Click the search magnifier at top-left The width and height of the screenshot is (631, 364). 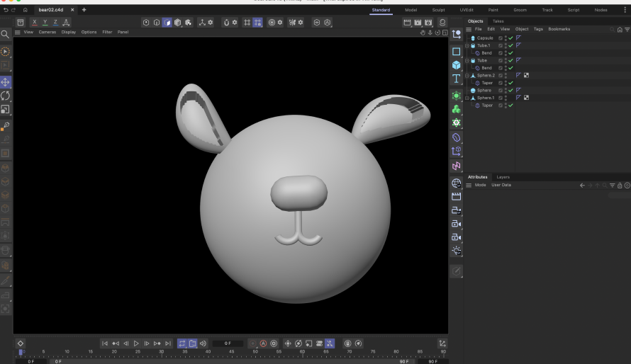tap(5, 34)
